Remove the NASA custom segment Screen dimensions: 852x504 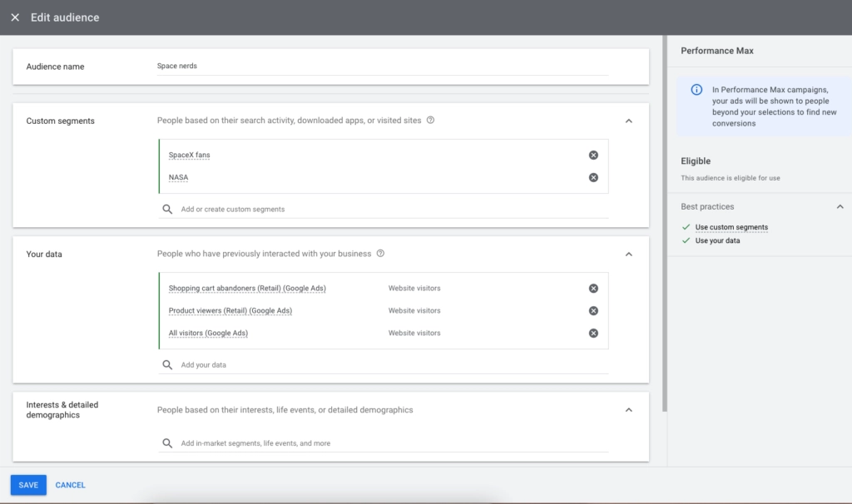593,178
